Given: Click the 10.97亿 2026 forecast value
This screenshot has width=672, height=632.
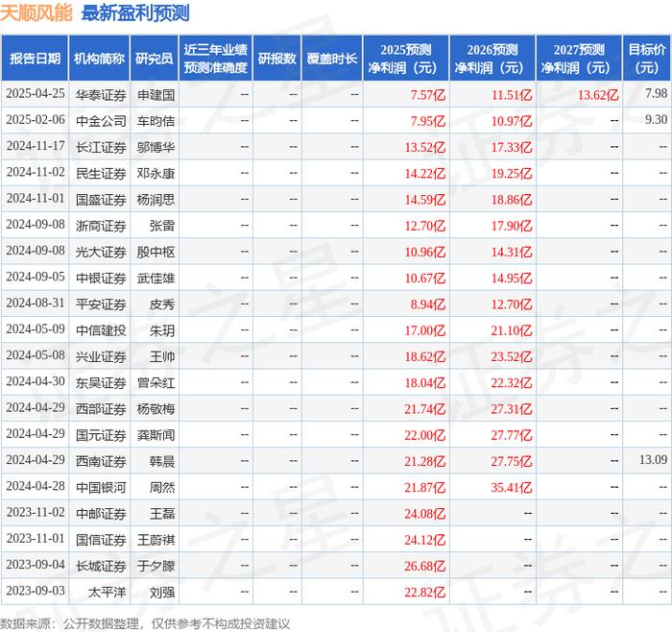Looking at the screenshot, I should [x=512, y=121].
